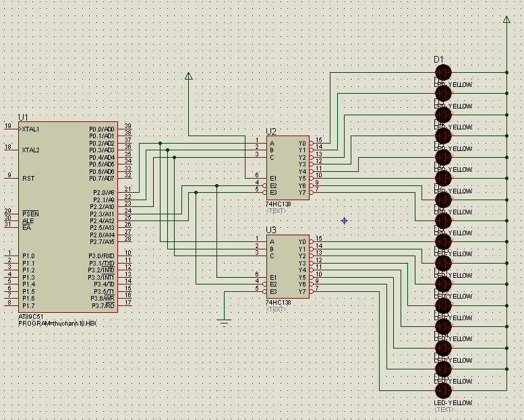Click the EA pin label on U1
The height and width of the screenshot is (420, 524).
pyautogui.click(x=27, y=228)
